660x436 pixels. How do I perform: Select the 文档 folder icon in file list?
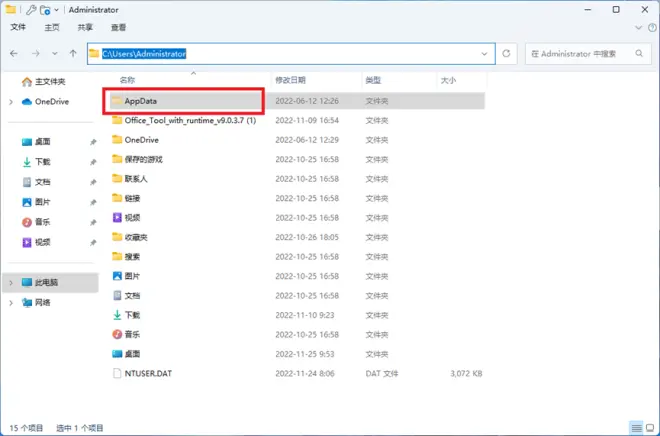[x=117, y=295]
